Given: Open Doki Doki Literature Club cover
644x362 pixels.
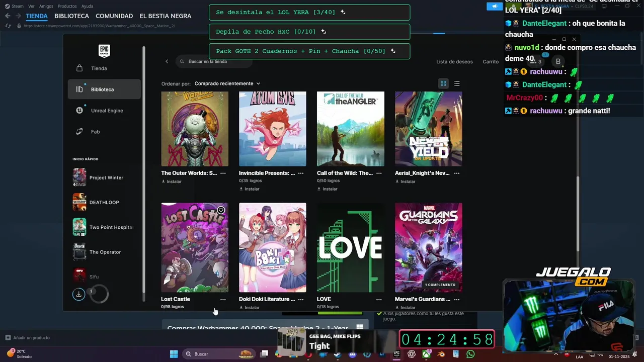Looking at the screenshot, I should tap(273, 247).
